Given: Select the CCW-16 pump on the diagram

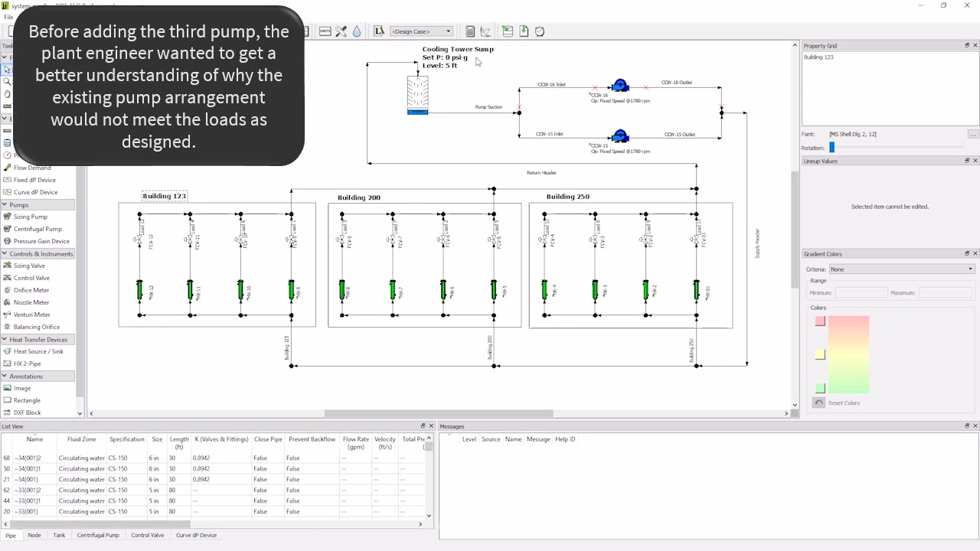Looking at the screenshot, I should 620,86.
